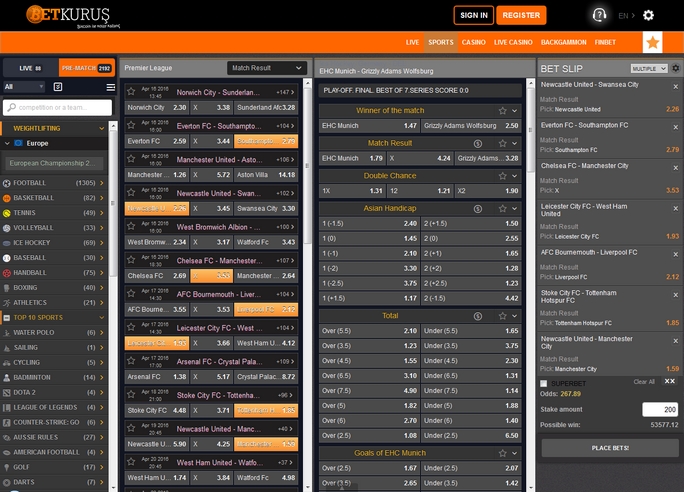Tick the SUPERBET checkbox

(x=544, y=383)
